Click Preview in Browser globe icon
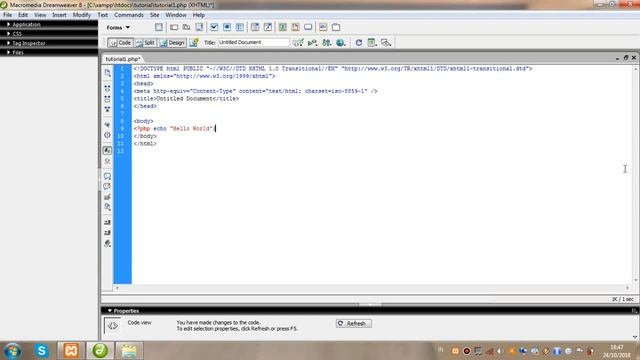Screen dimensions: 640x360 pos(340,42)
